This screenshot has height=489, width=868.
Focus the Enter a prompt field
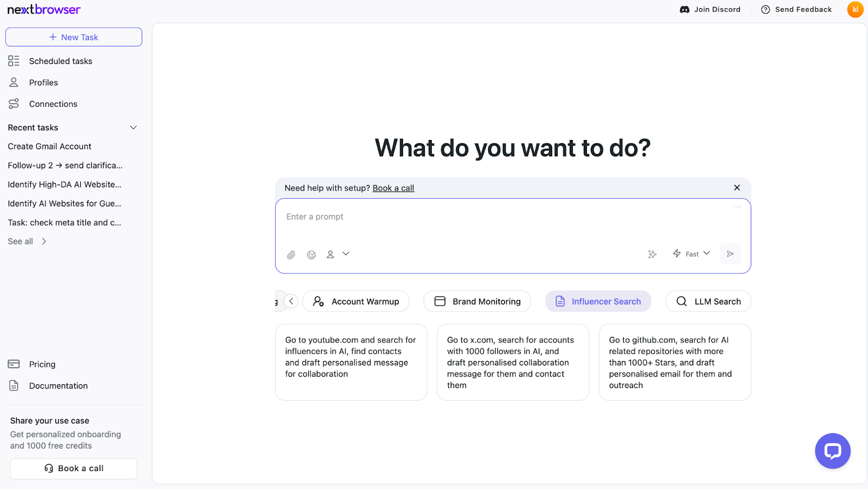tap(513, 217)
